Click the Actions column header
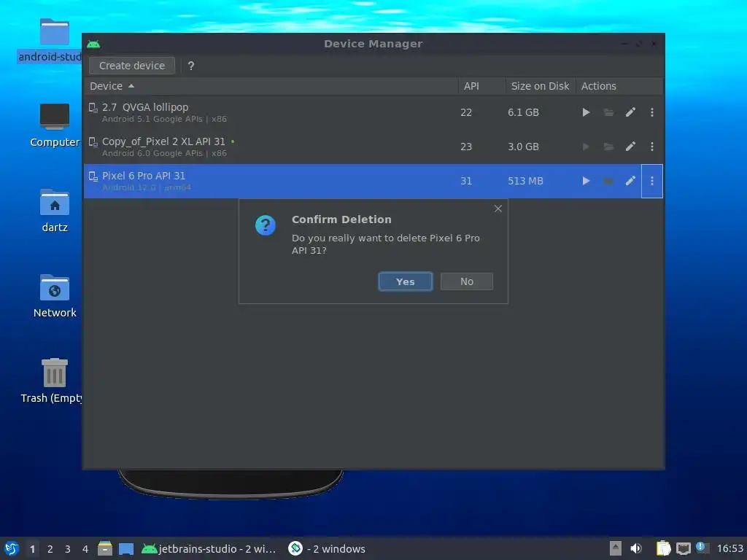Image resolution: width=747 pixels, height=560 pixels. coord(619,86)
